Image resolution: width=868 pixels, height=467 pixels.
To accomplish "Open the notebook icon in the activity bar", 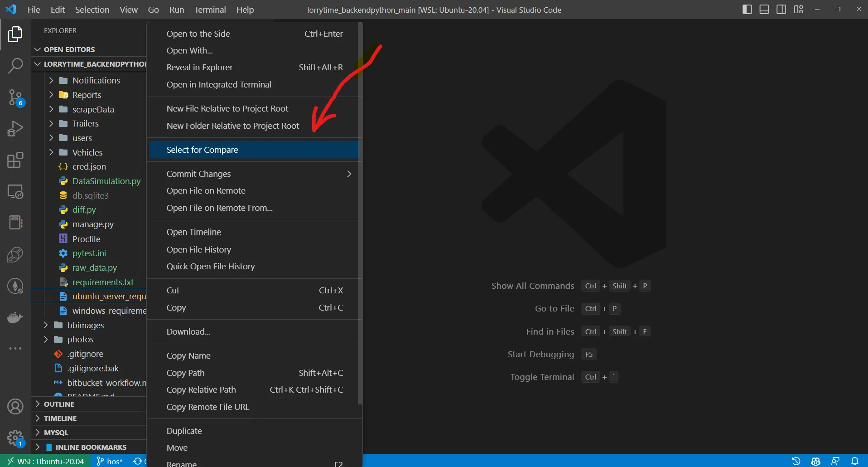I will pos(15,223).
